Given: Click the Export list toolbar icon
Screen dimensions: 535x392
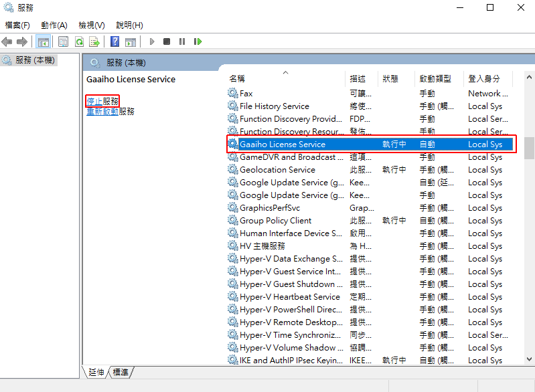Looking at the screenshot, I should [x=94, y=42].
